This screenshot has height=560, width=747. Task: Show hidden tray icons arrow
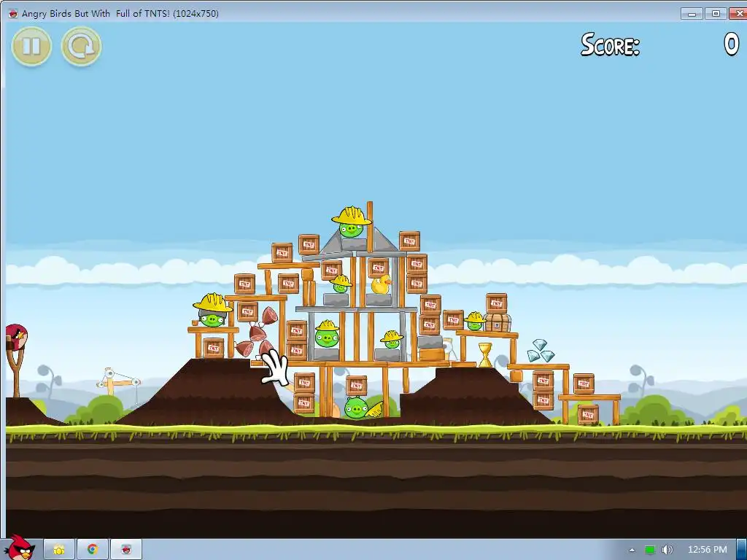[632, 550]
